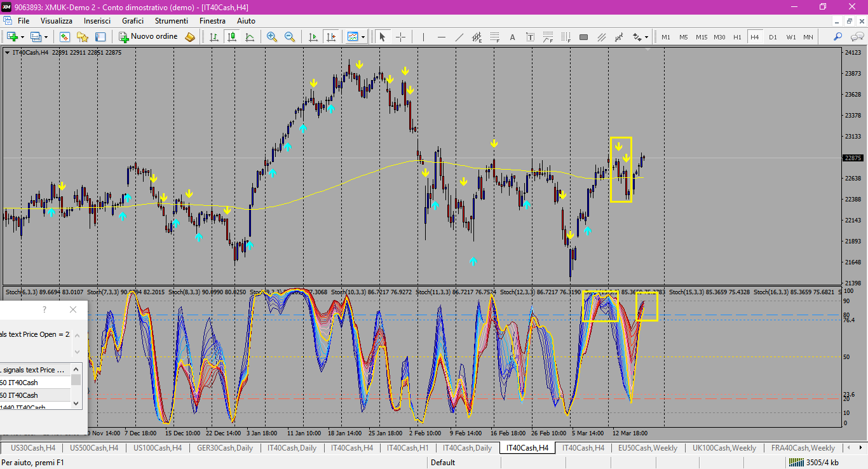Switch timeframe to W1

click(x=790, y=37)
